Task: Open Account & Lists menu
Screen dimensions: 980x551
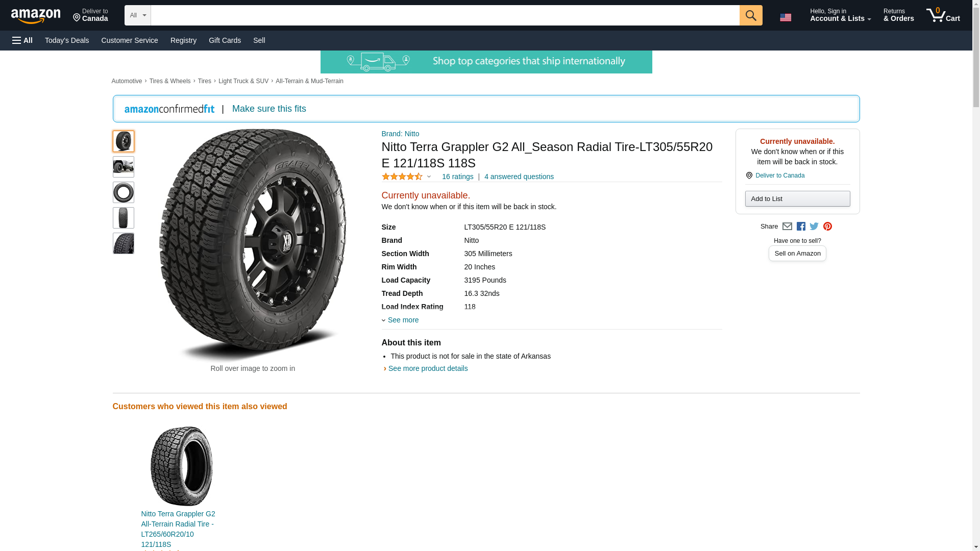Action: tap(840, 15)
